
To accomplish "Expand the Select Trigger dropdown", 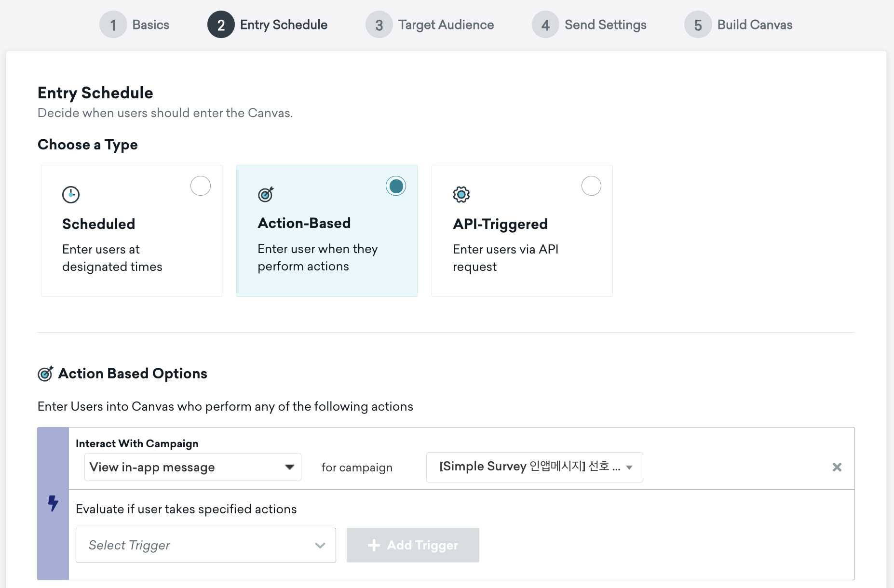I will (x=205, y=545).
